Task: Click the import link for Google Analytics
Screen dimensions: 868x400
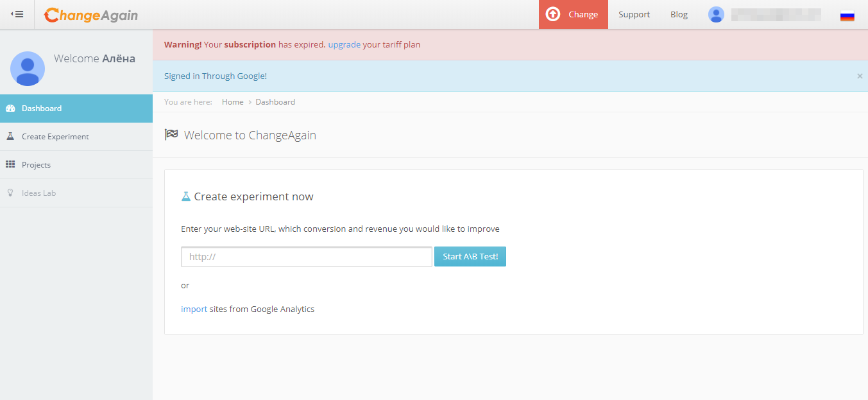Action: (194, 309)
